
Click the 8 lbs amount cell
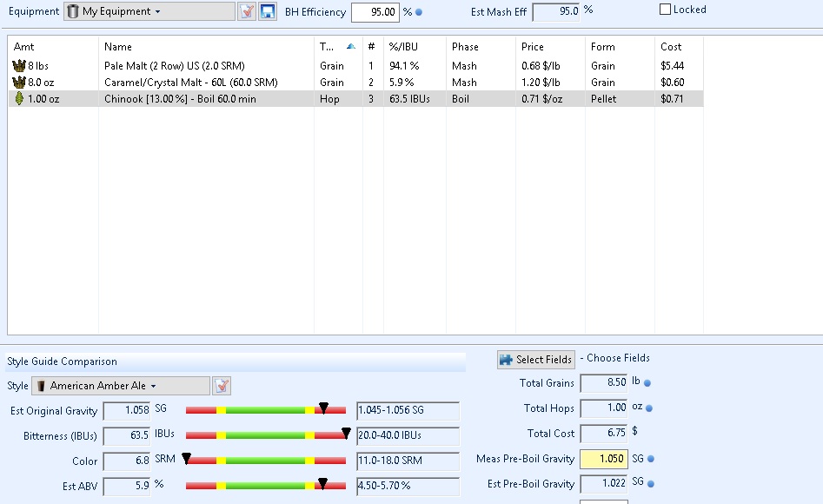point(37,66)
